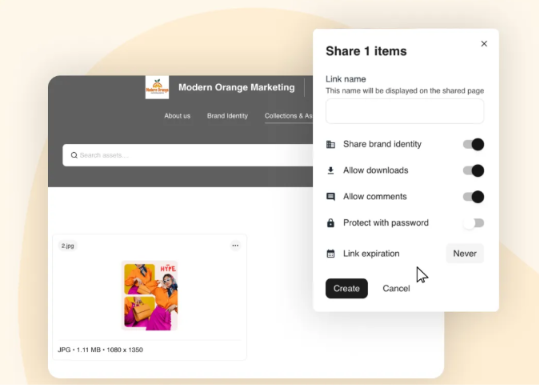Click the shared page description text
This screenshot has width=539, height=385.
pos(405,91)
